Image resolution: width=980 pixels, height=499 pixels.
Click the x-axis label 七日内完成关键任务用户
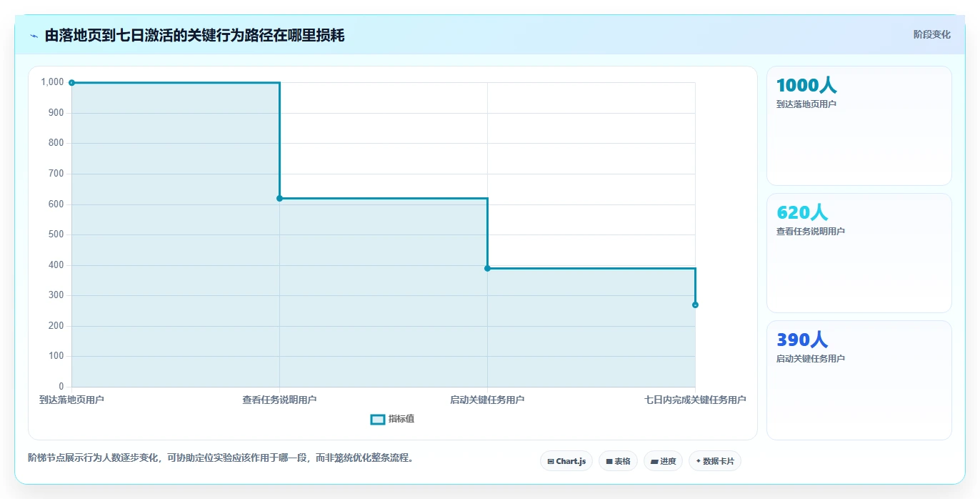point(695,400)
